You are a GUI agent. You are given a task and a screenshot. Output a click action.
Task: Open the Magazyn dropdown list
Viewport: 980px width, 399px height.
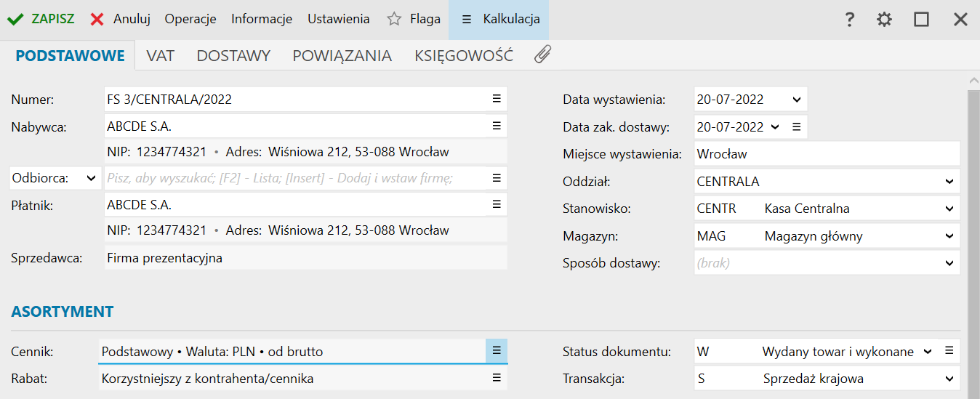pyautogui.click(x=949, y=235)
